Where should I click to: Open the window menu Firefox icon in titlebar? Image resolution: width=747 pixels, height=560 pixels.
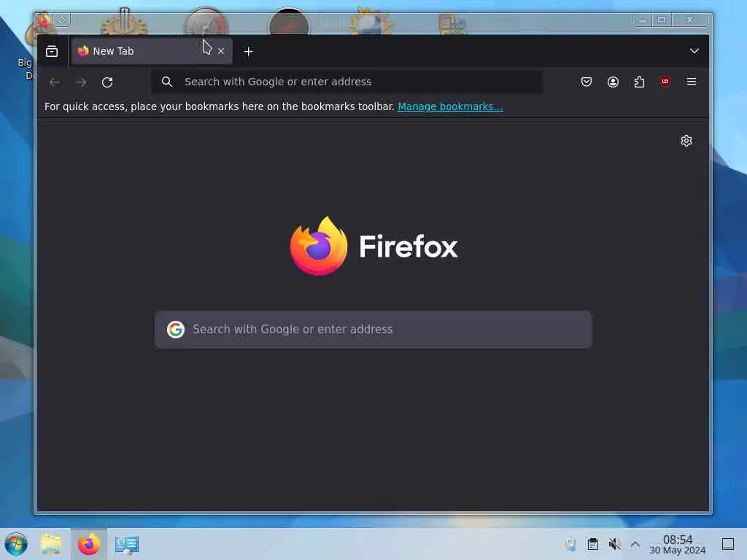pyautogui.click(x=44, y=20)
